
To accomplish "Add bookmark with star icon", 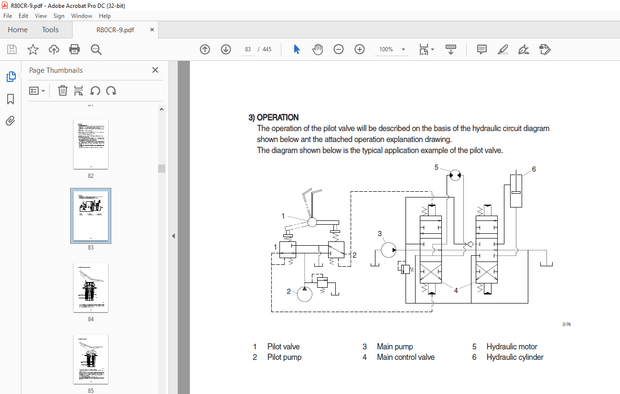I will (33, 49).
